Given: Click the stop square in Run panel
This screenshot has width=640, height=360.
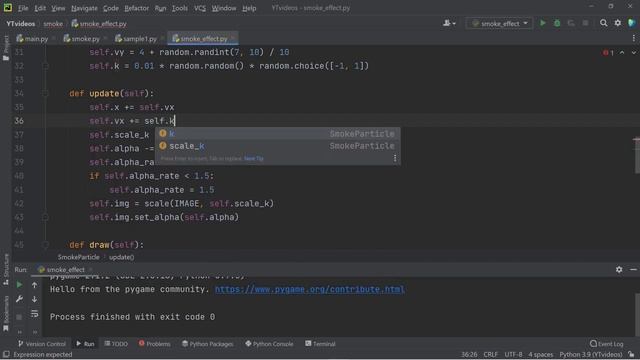Looking at the screenshot, I should click(19, 317).
